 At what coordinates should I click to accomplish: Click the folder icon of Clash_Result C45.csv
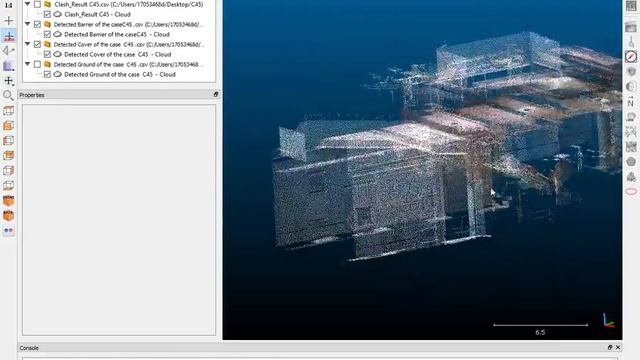(x=47, y=4)
